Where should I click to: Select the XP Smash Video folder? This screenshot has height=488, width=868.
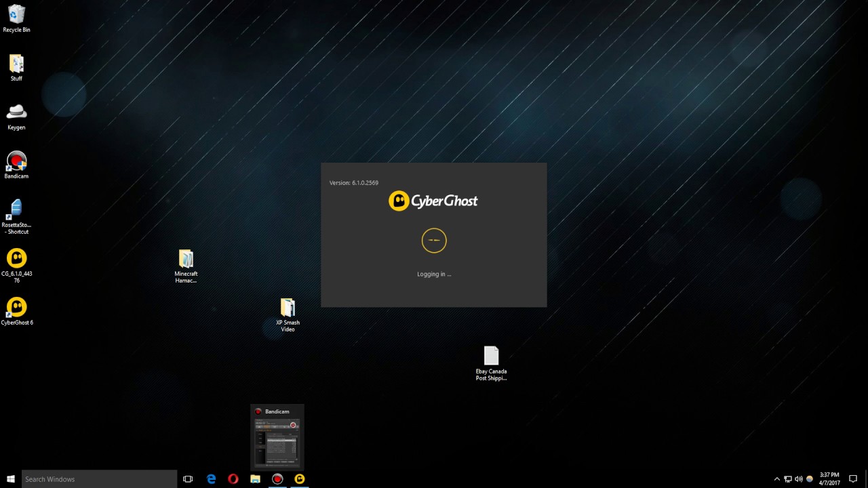(288, 315)
